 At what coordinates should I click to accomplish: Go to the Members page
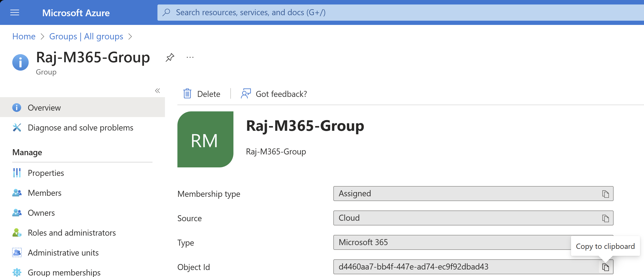45,193
